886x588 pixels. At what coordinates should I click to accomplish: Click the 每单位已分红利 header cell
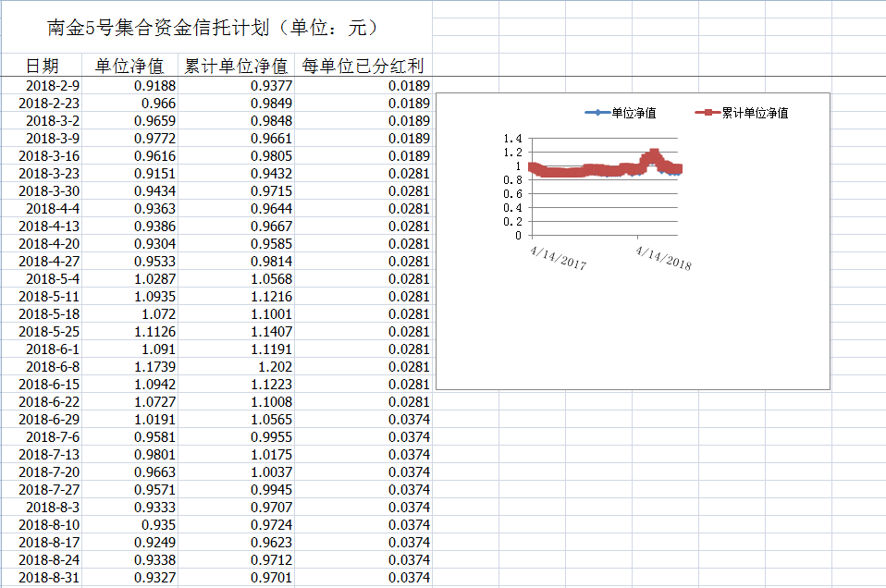tap(363, 66)
